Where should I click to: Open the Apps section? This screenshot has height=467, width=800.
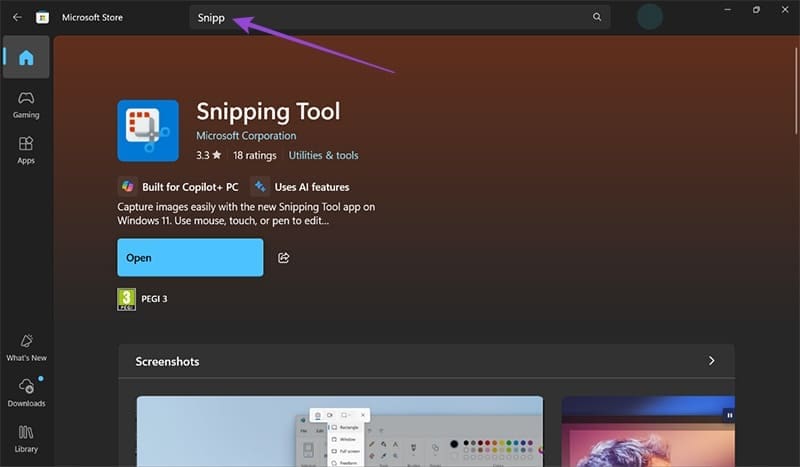click(26, 151)
